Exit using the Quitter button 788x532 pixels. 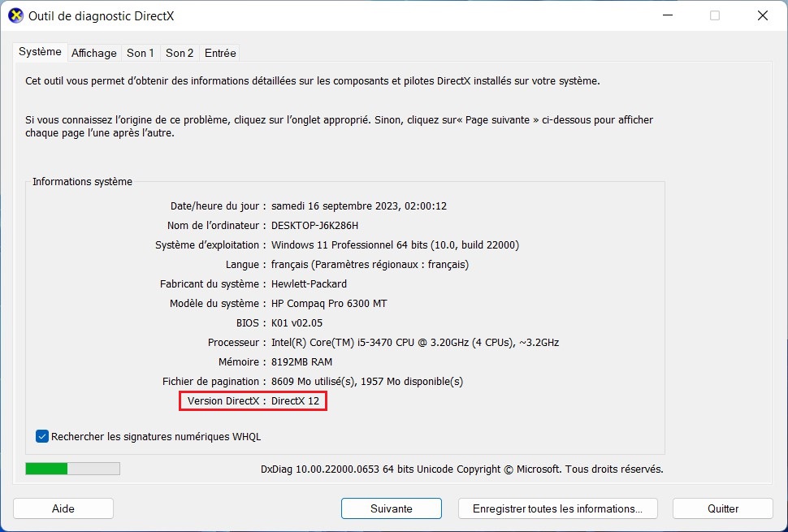722,508
